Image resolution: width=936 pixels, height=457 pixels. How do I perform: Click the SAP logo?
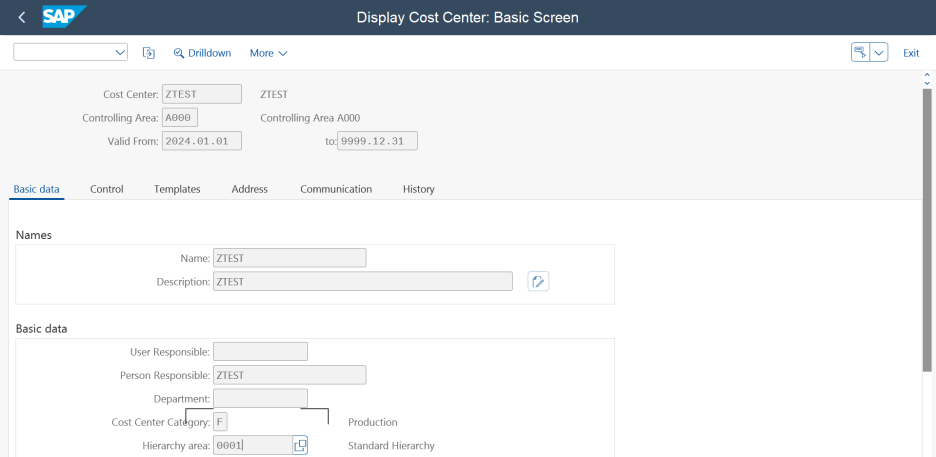64,17
